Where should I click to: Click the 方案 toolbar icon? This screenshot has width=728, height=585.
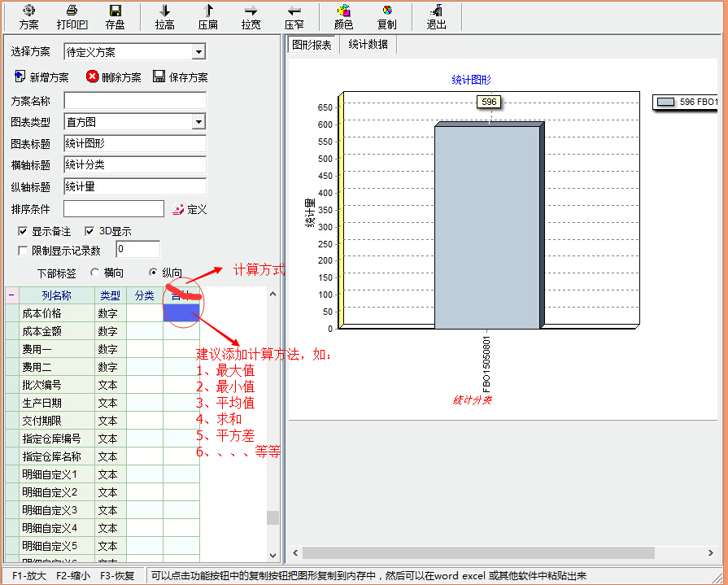[x=28, y=11]
